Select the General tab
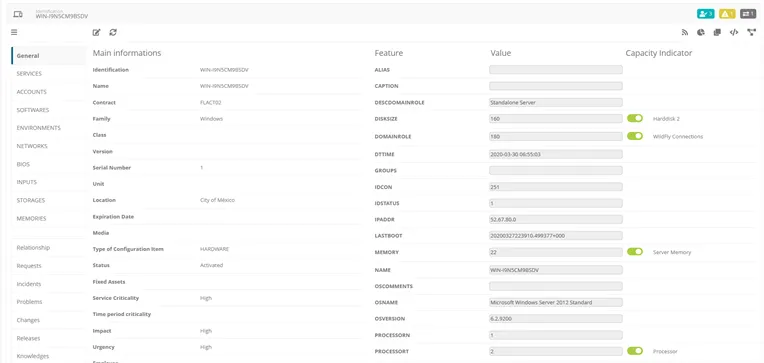Viewport: 764px width, 363px height. [x=48, y=56]
